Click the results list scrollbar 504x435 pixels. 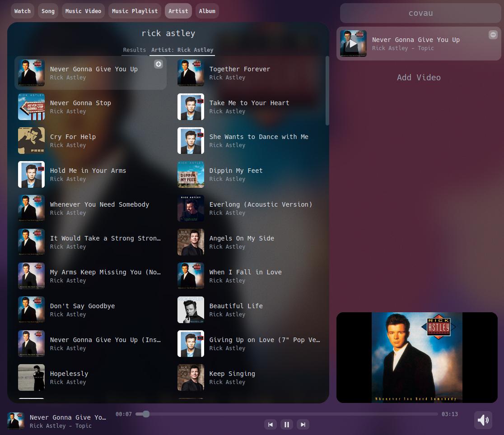[327, 91]
